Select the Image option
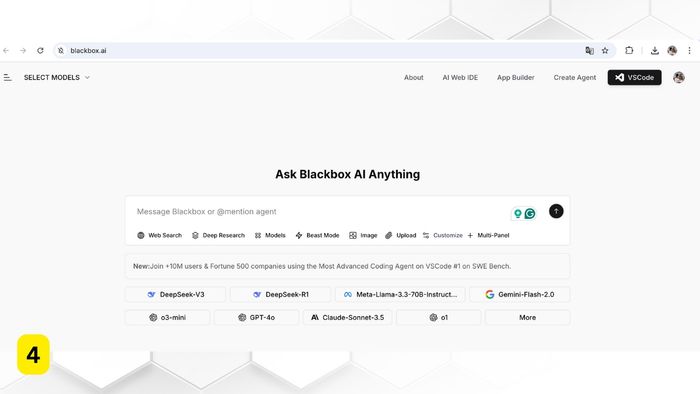 coord(363,235)
